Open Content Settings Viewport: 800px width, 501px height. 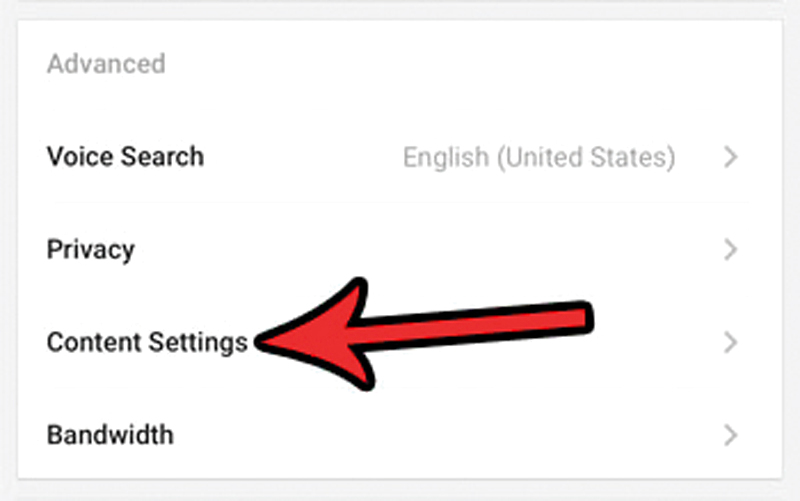[x=147, y=342]
